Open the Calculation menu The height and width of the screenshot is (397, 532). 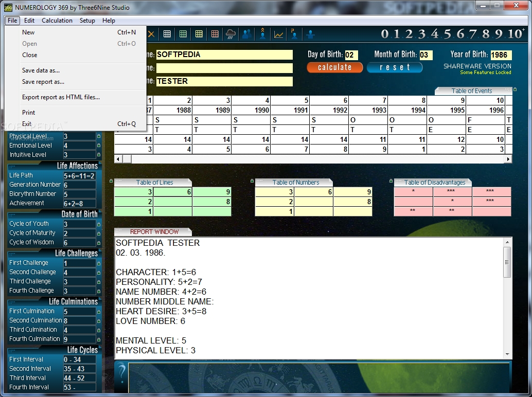pos(57,21)
